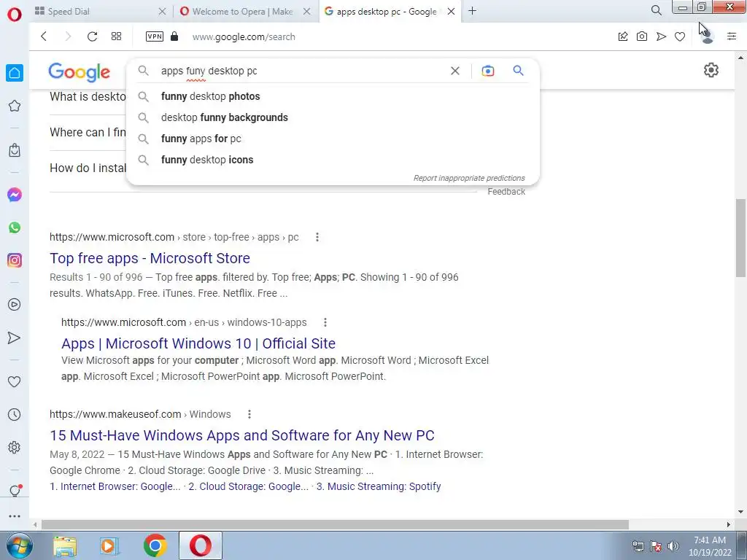Close the apps desktop pc Google tab
This screenshot has width=747, height=560.
(451, 11)
